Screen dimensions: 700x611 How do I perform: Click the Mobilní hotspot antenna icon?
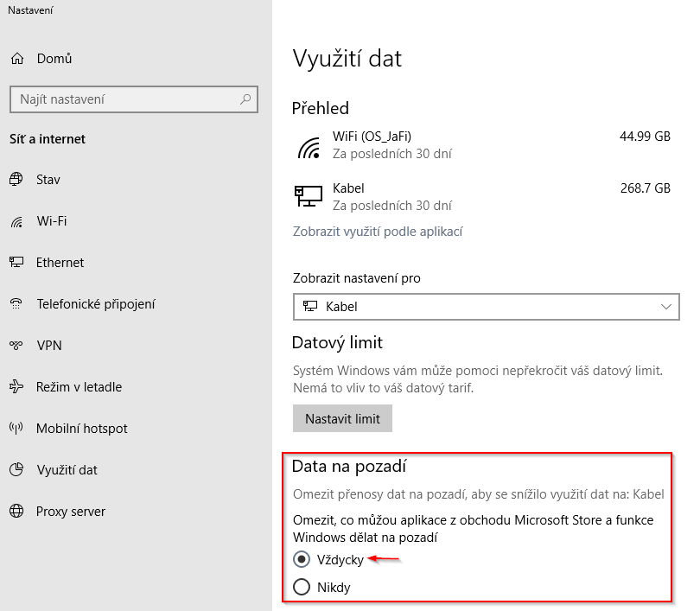click(x=16, y=428)
